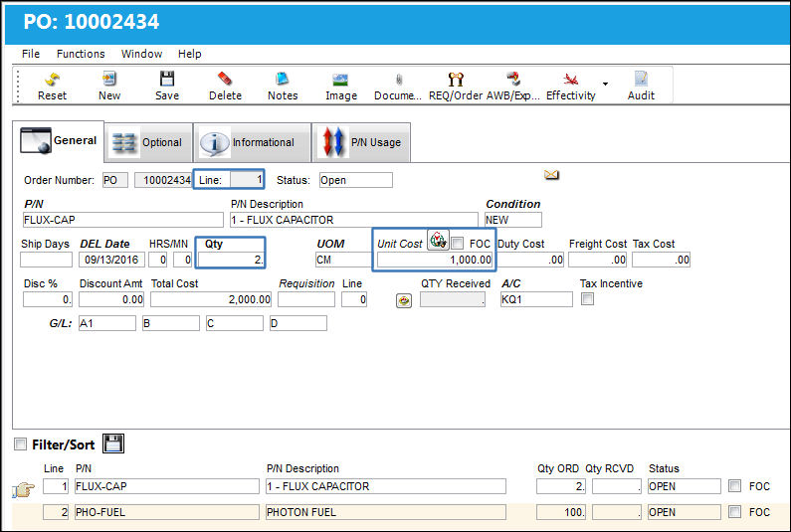791x532 pixels.
Task: Click the HRS field next to DEL Date
Action: click(158, 260)
